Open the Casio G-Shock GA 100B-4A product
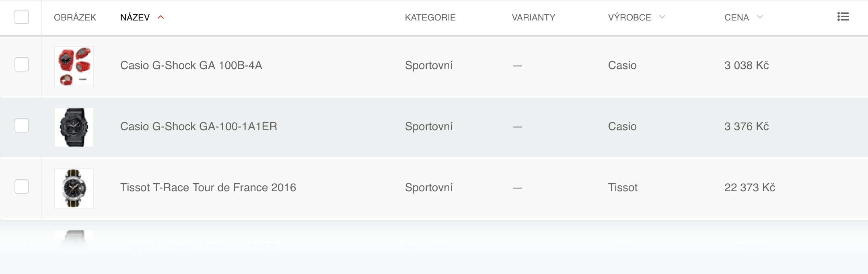This screenshot has width=868, height=274. tap(191, 65)
